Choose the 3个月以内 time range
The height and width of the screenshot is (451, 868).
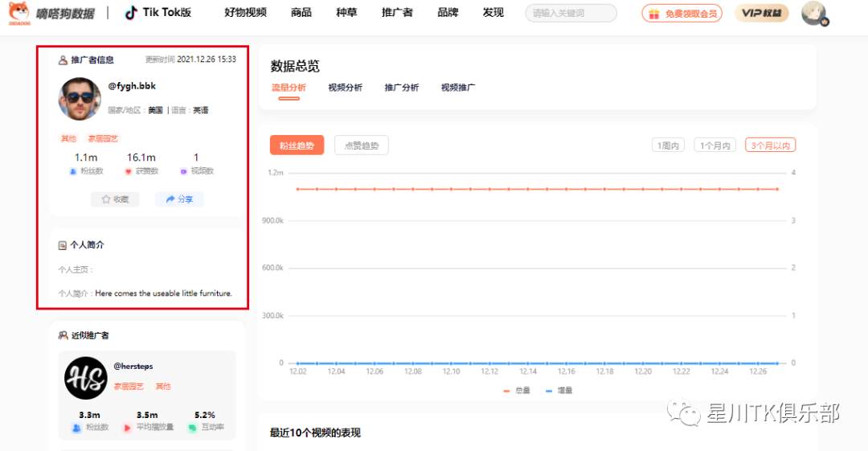(771, 146)
